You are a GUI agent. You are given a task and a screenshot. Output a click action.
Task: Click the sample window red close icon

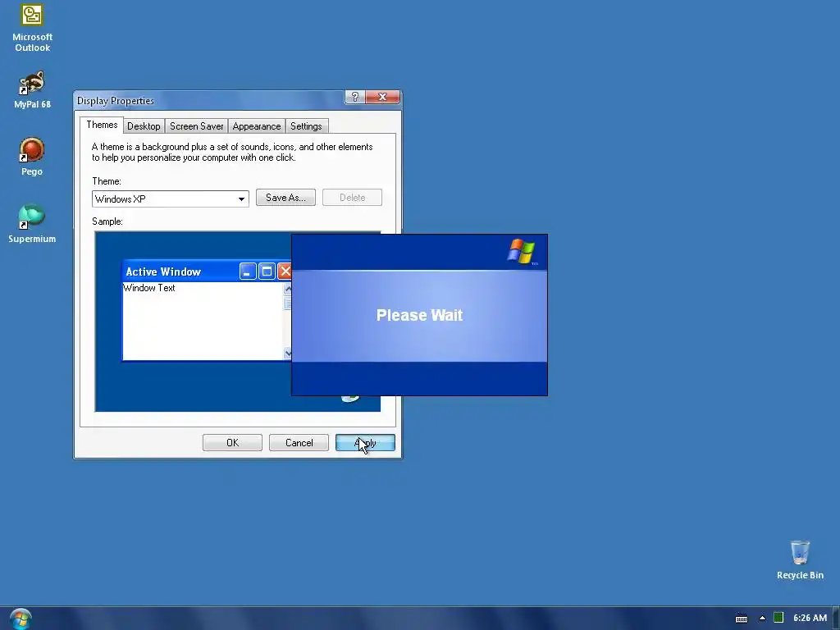pyautogui.click(x=285, y=272)
